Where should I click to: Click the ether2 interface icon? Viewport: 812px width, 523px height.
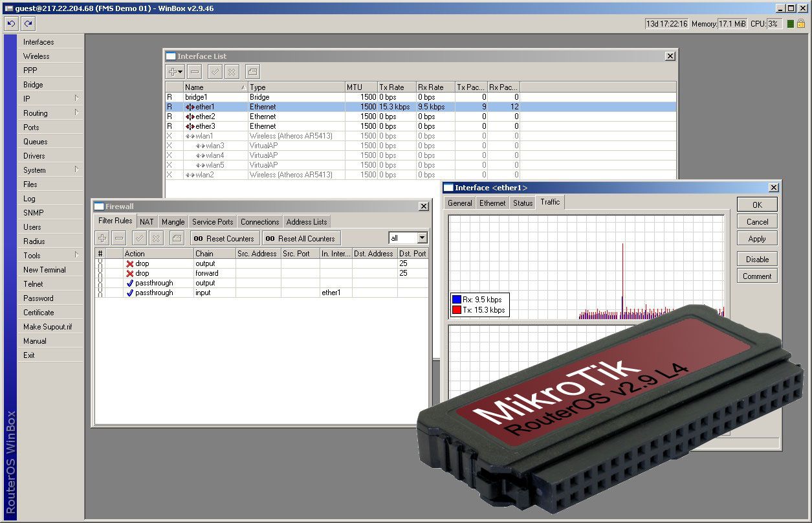[190, 117]
